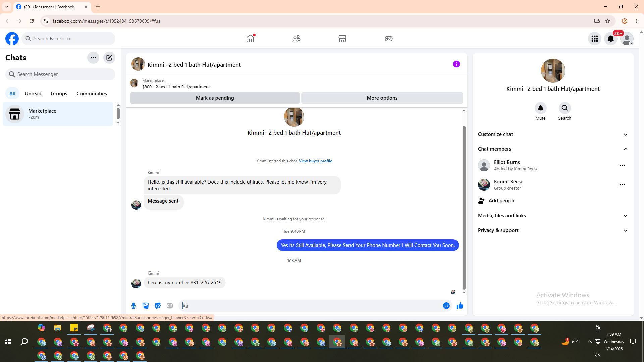Image resolution: width=644 pixels, height=362 pixels.
Task: Open the View buyer profile link
Action: [315, 161]
